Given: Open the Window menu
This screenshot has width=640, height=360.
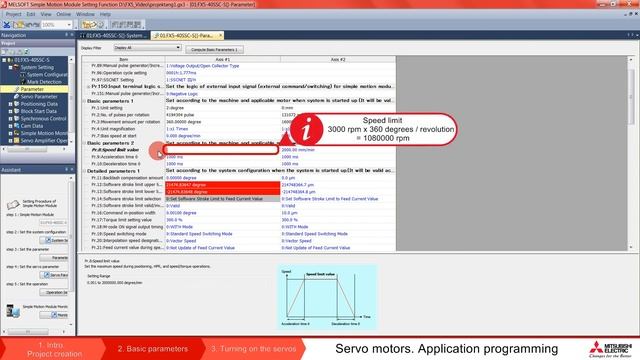Looking at the screenshot, I should [85, 14].
